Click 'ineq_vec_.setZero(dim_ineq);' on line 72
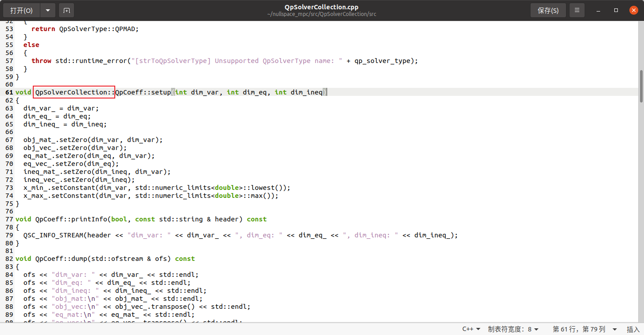Screen dimensions: 644x335 [x=79, y=180]
